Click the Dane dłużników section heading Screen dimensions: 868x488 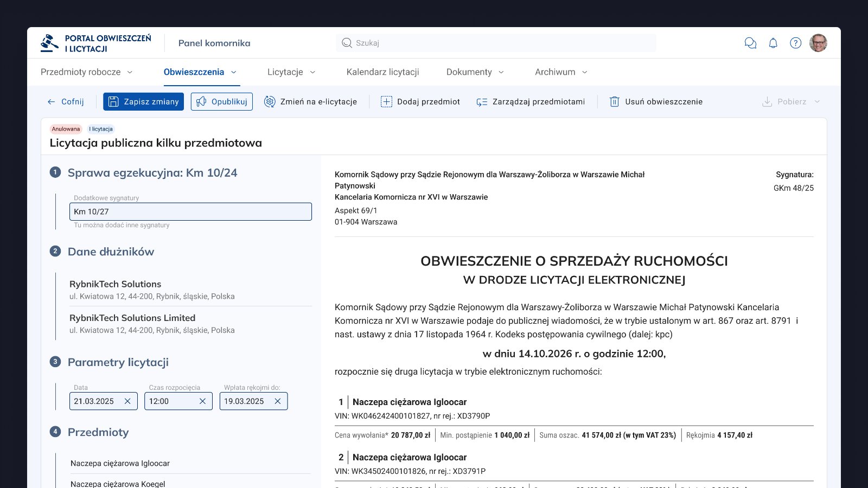tap(111, 252)
